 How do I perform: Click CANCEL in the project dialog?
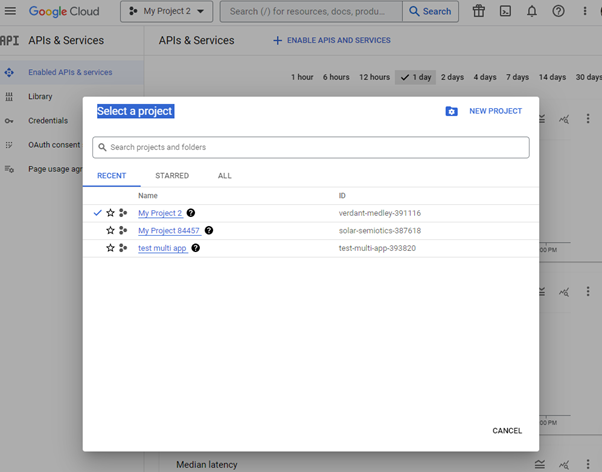(x=507, y=431)
